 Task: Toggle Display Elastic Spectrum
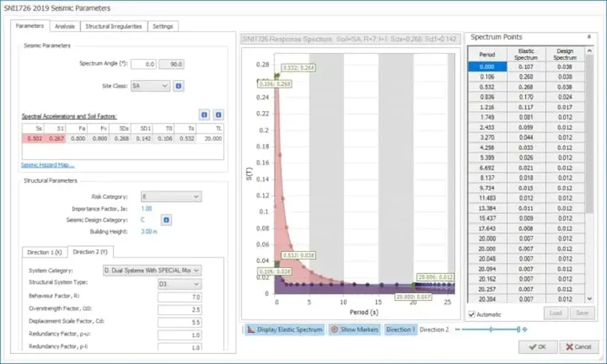285,330
